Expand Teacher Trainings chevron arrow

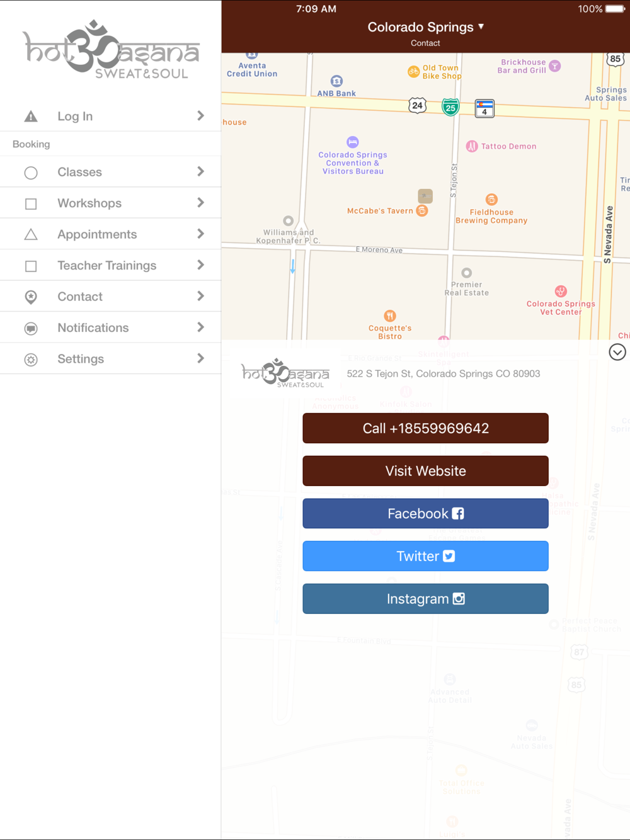(x=200, y=265)
